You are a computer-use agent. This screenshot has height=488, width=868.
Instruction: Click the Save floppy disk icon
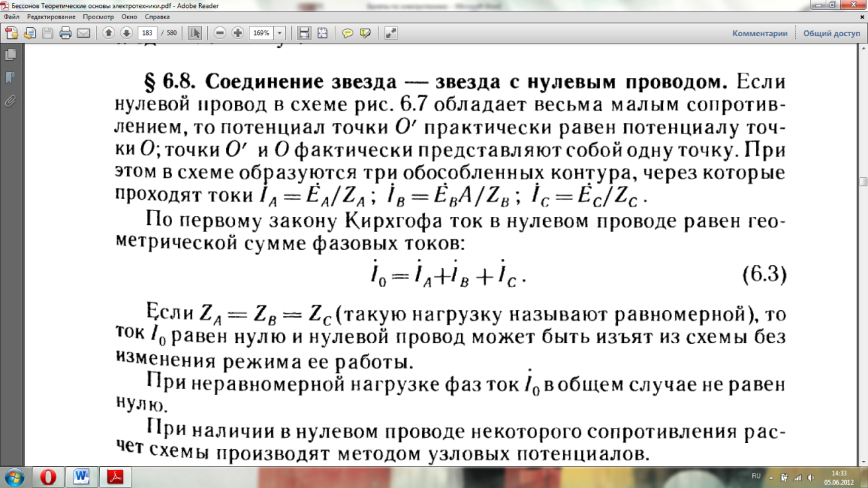pyautogui.click(x=48, y=33)
